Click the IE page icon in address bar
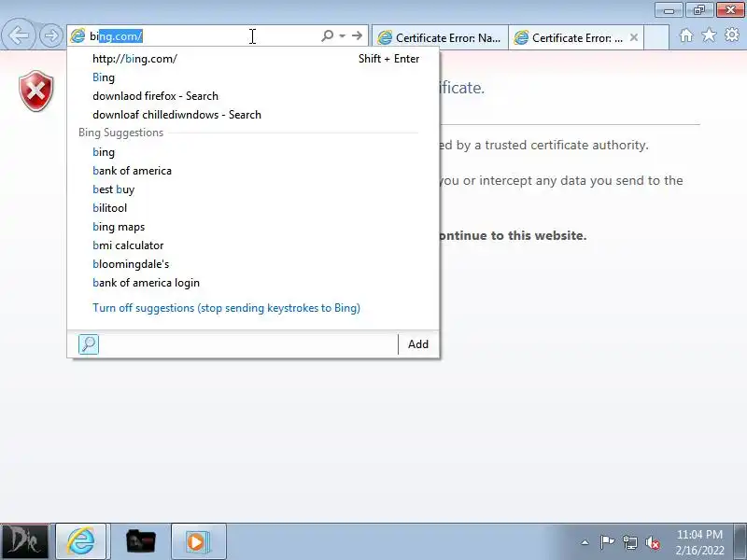The width and height of the screenshot is (747, 560). coord(78,35)
